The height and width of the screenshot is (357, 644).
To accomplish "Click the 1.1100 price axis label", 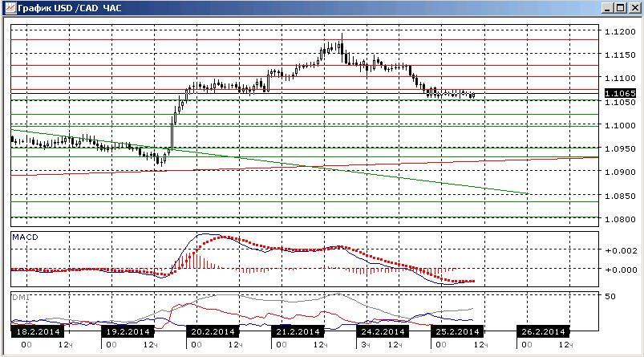I will (x=620, y=78).
